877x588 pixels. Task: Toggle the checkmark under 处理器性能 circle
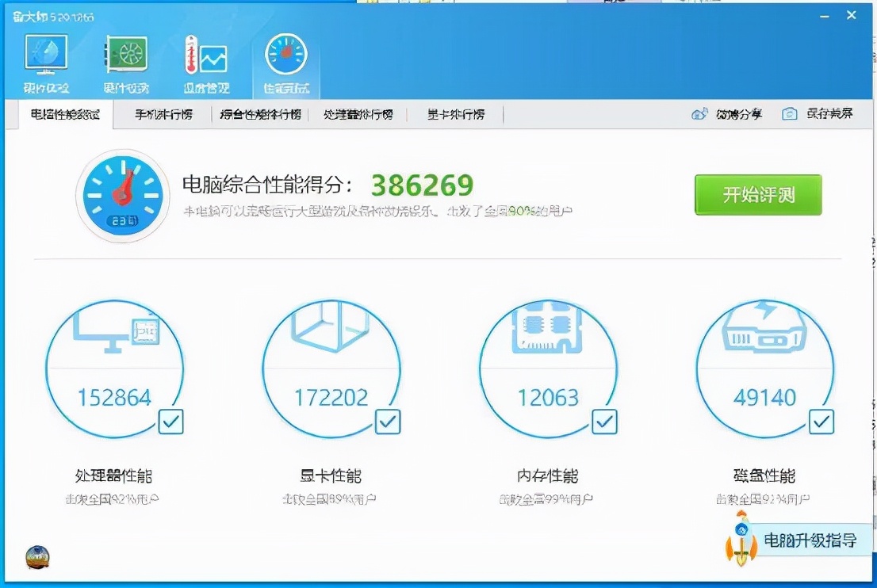pos(169,423)
